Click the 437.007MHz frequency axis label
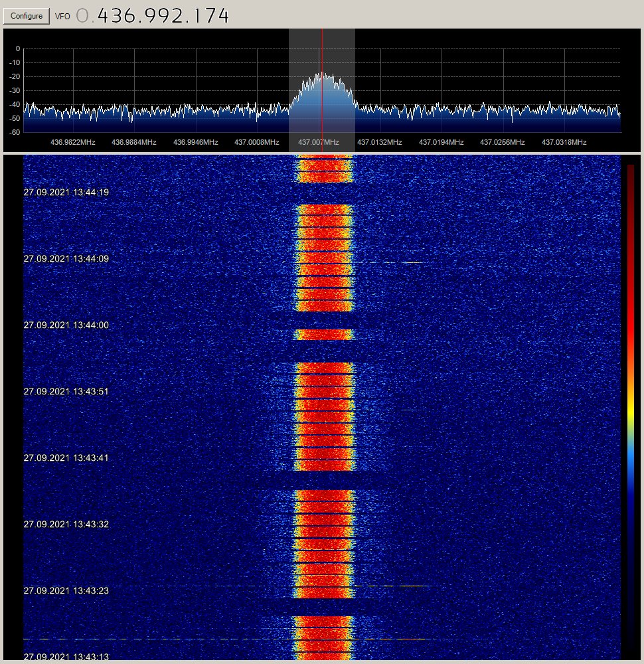The height and width of the screenshot is (664, 644). coord(319,142)
